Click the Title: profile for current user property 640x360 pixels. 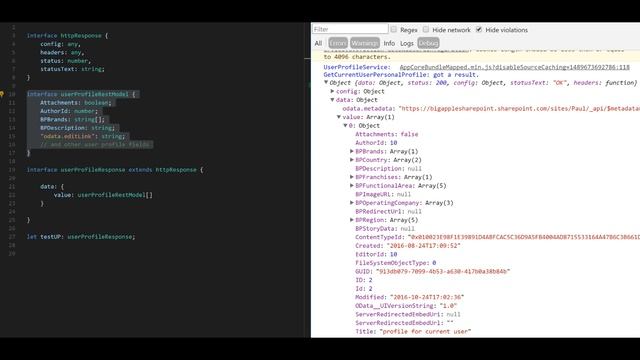[413, 331]
